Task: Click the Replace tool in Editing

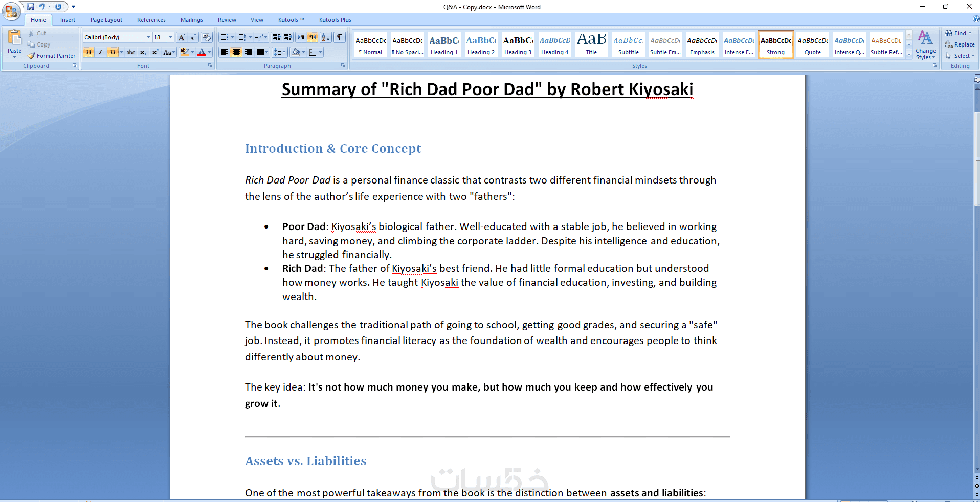Action: pos(960,44)
